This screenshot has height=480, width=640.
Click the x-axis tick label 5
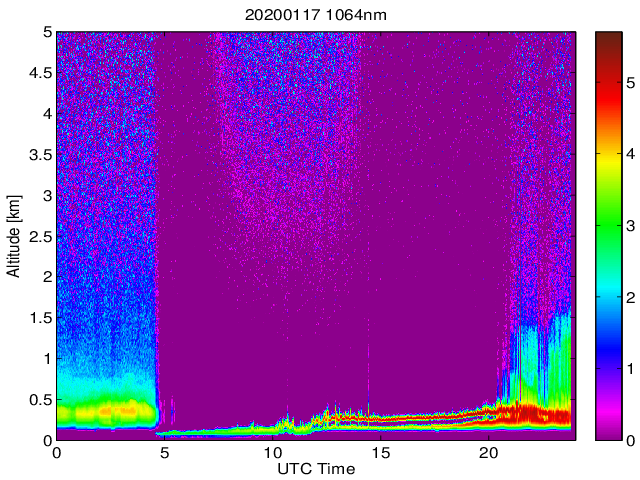pos(165,453)
